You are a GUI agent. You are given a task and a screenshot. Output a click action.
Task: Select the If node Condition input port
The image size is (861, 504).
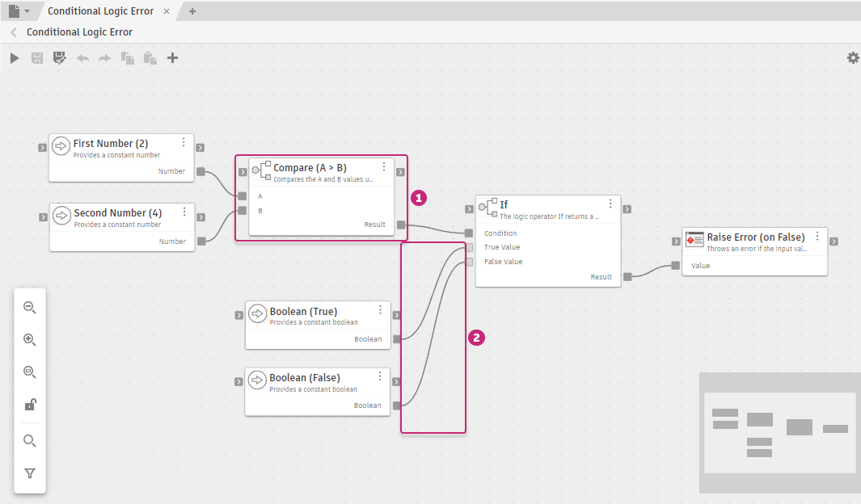point(468,233)
